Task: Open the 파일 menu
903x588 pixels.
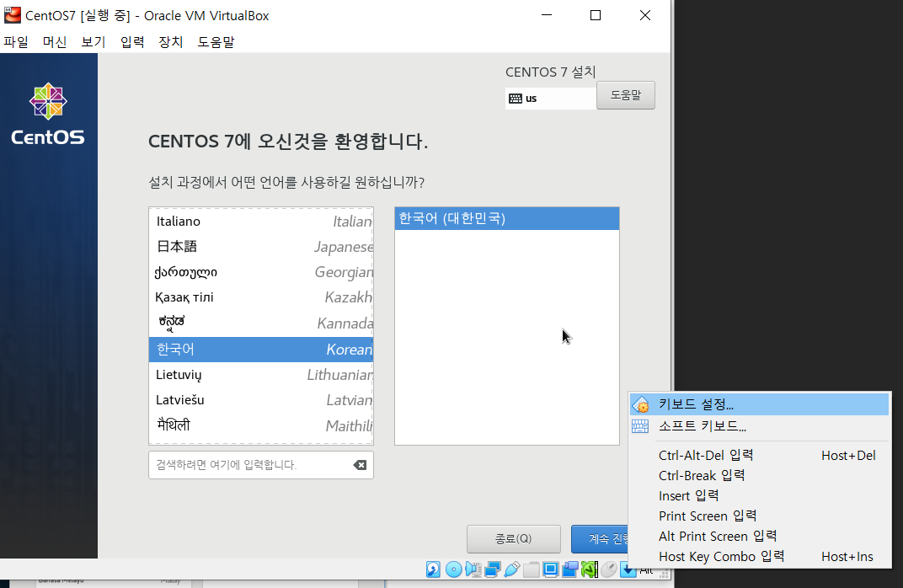Action: coord(16,41)
